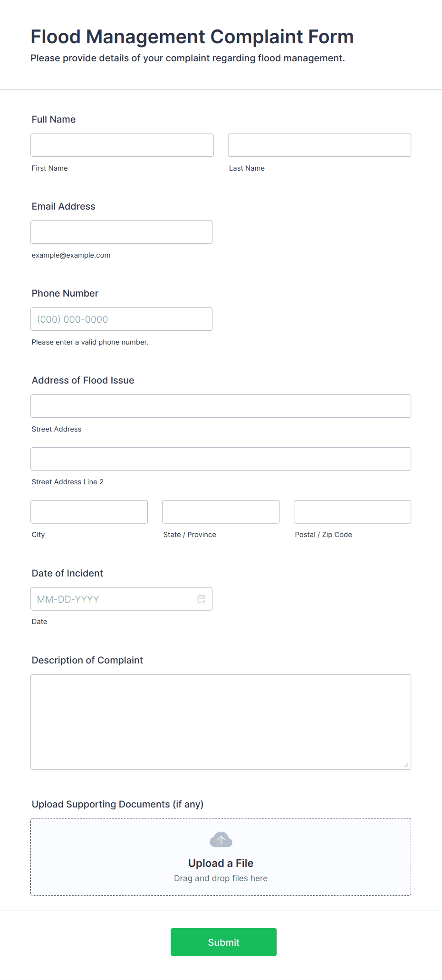
Task: Focus the MM-DD-YYYY date input
Action: (x=122, y=599)
